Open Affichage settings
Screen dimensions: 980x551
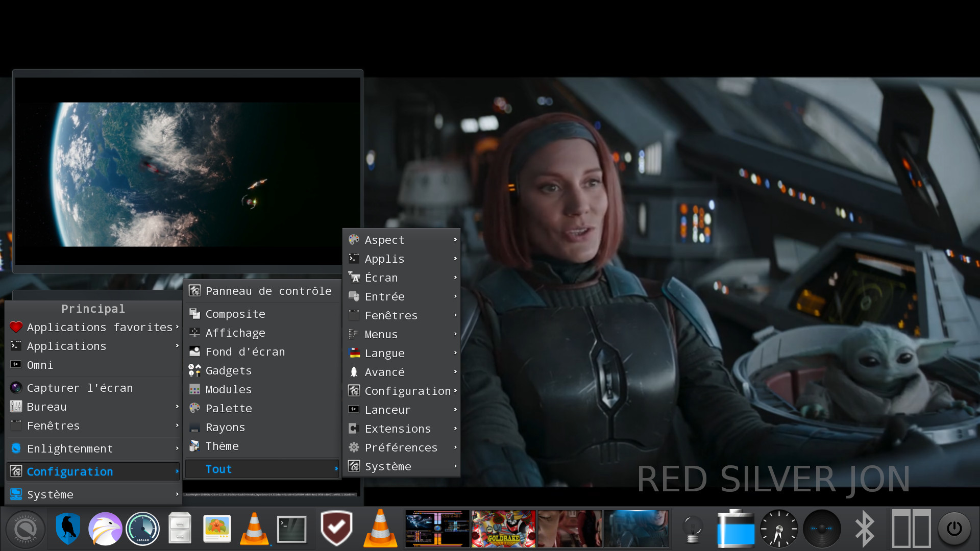click(x=262, y=333)
